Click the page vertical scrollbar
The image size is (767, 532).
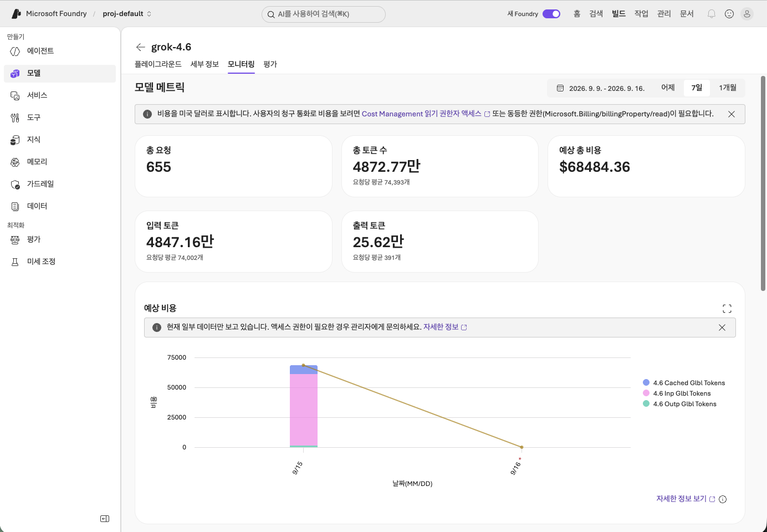[x=763, y=183]
